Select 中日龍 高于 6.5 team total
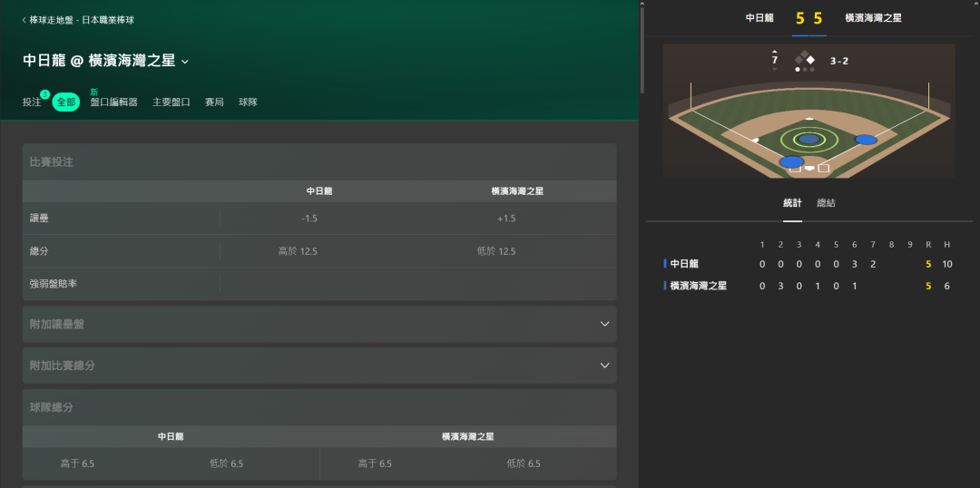Image resolution: width=980 pixels, height=488 pixels. 77,464
